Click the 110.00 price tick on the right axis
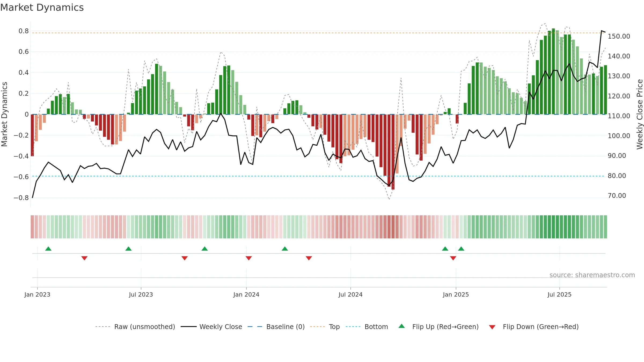 pos(619,116)
